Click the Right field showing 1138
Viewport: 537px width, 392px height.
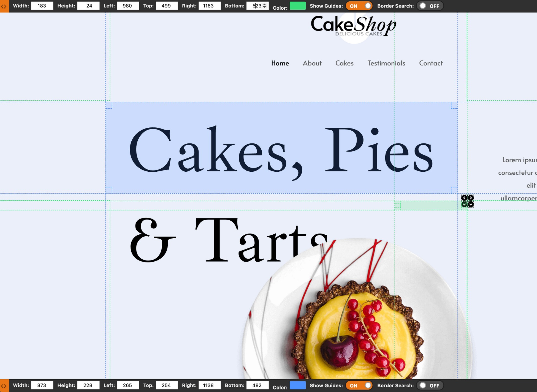click(x=210, y=385)
